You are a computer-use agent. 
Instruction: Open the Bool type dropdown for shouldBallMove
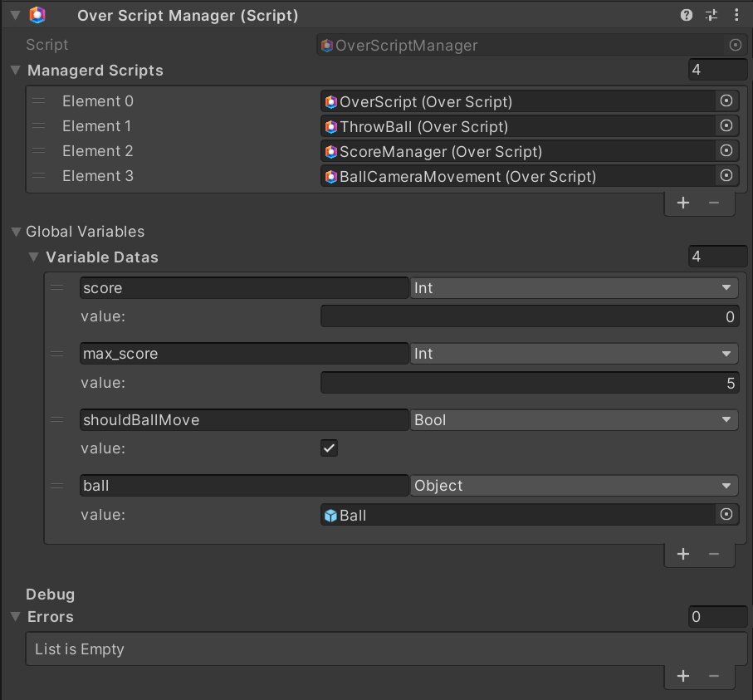click(574, 420)
